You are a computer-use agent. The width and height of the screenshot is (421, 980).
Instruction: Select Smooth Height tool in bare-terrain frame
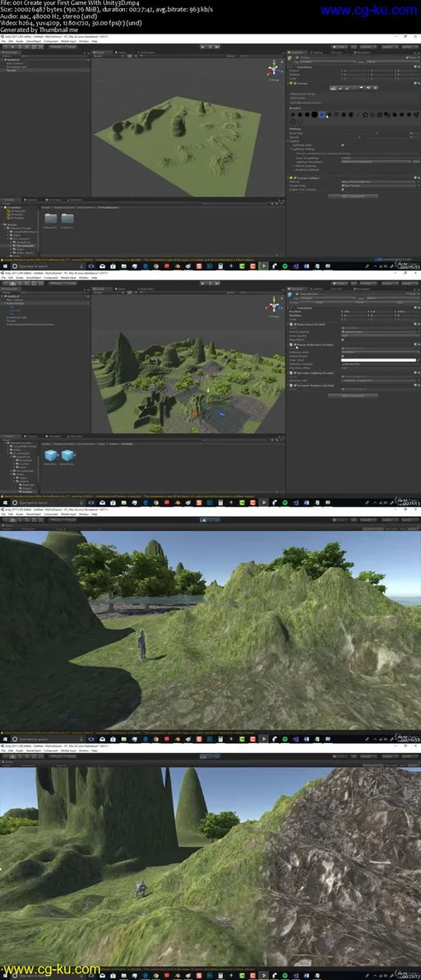(x=347, y=88)
